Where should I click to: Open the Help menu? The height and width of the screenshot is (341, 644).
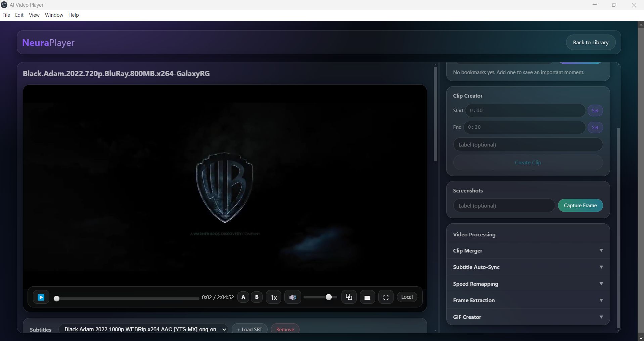point(74,15)
